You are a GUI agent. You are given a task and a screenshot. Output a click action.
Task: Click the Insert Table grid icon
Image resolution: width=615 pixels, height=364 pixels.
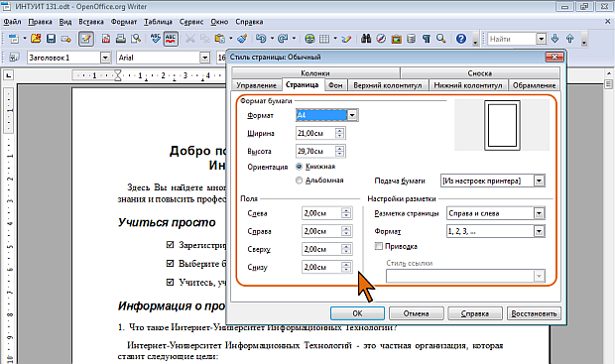(x=324, y=39)
